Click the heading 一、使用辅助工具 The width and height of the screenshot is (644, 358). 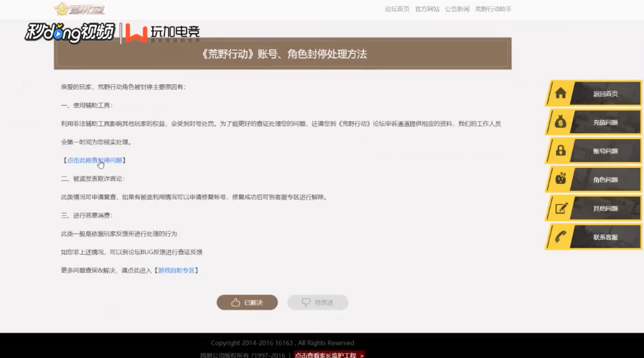86,105
